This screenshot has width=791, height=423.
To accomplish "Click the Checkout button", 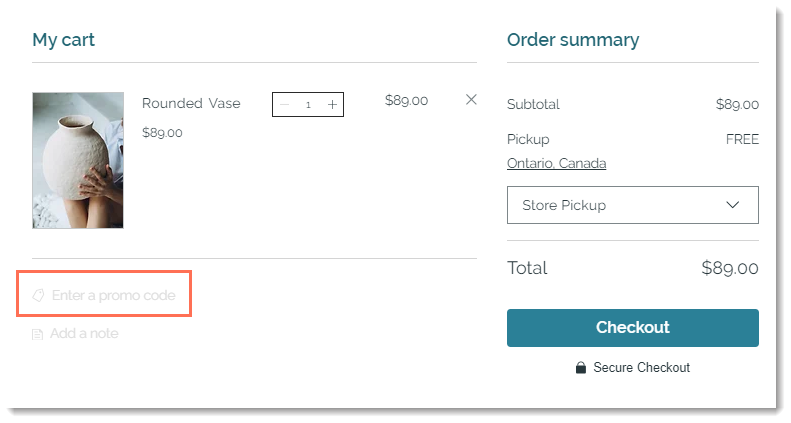I will [633, 328].
